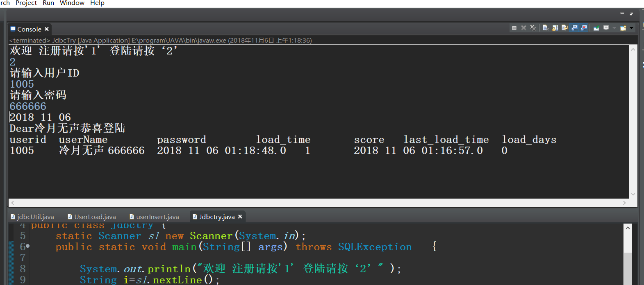Click the Display Selected Console monitor icon
The width and height of the screenshot is (644, 285).
pos(606,28)
